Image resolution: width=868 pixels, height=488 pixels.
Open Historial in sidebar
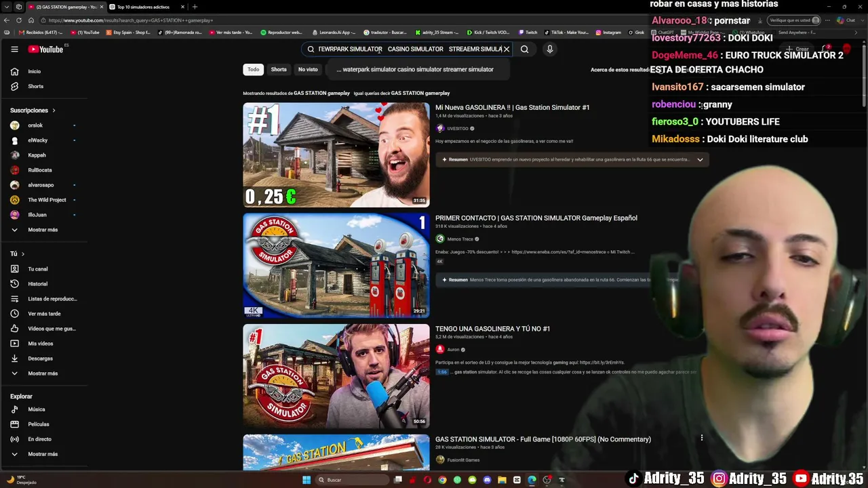39,284
